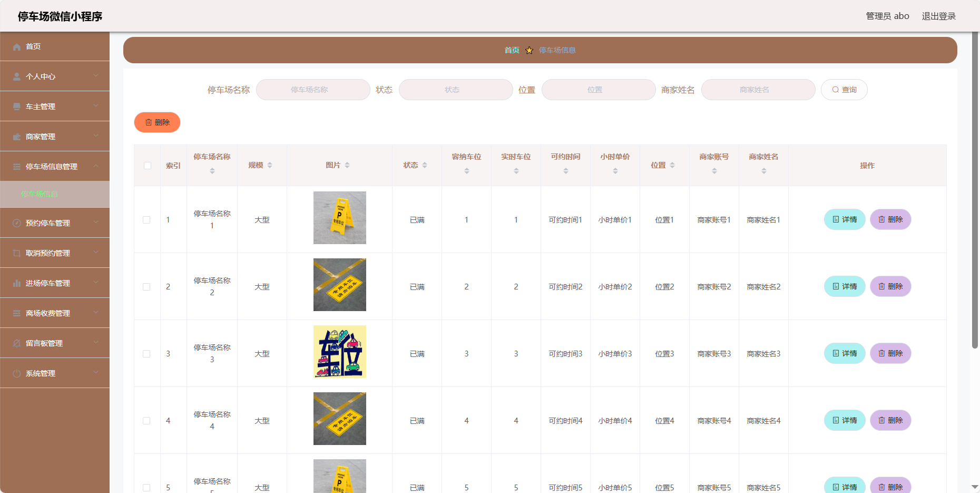
Task: Check the checkbox for row 2
Action: [x=146, y=287]
